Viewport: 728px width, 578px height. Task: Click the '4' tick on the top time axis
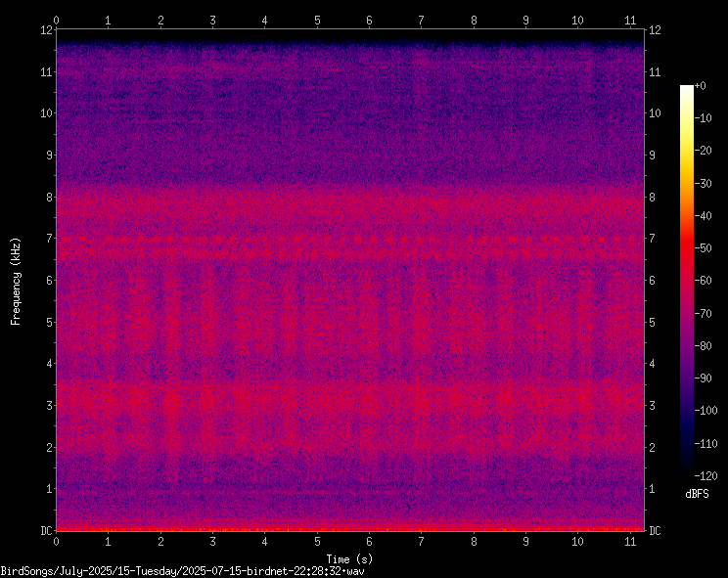(264, 21)
